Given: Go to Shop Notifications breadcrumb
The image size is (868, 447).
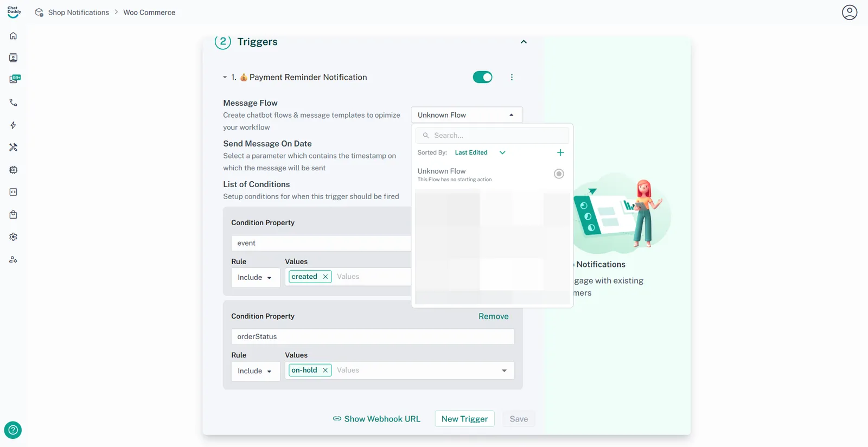Looking at the screenshot, I should [78, 12].
